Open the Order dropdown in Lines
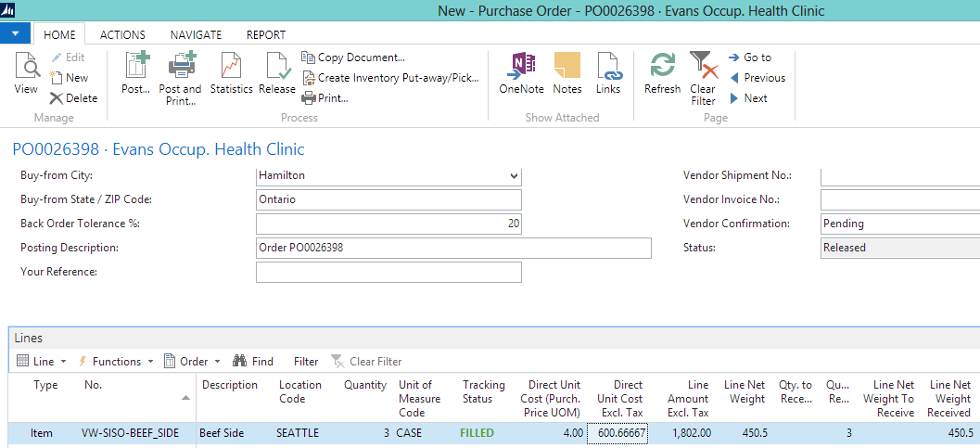The width and height of the screenshot is (980, 448). [x=193, y=362]
